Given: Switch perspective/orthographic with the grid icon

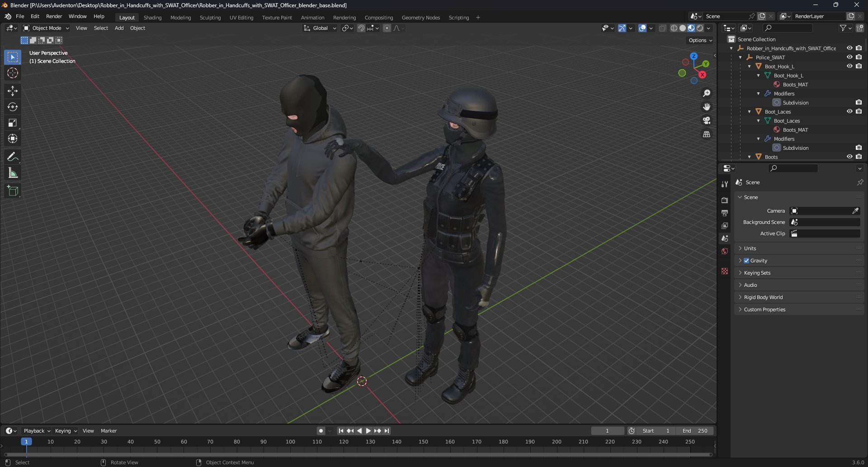Looking at the screenshot, I should click(x=707, y=134).
